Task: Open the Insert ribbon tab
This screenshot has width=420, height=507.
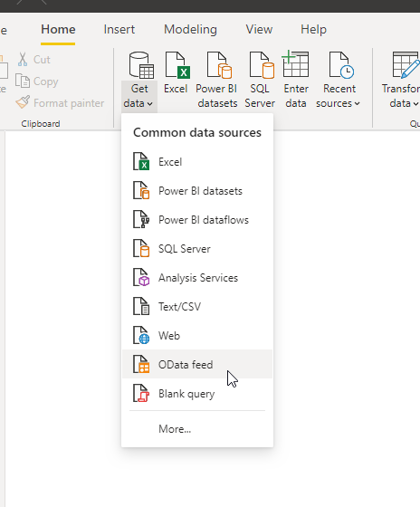Action: (x=119, y=29)
